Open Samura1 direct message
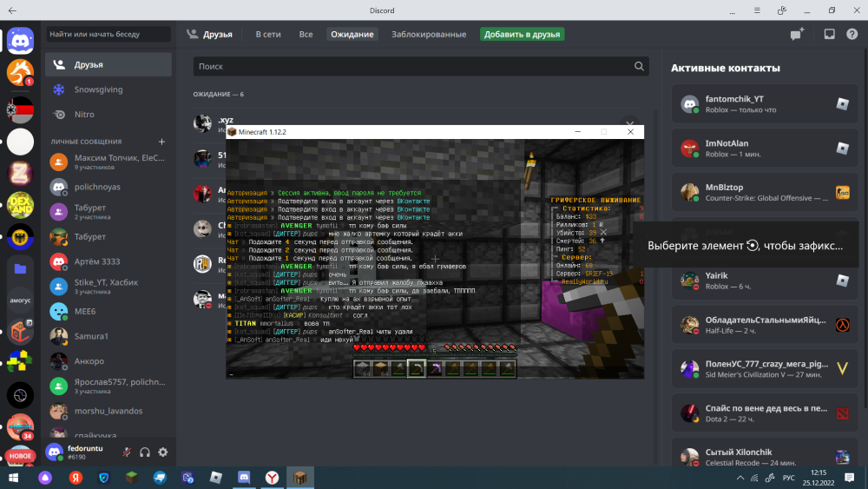 [108, 336]
